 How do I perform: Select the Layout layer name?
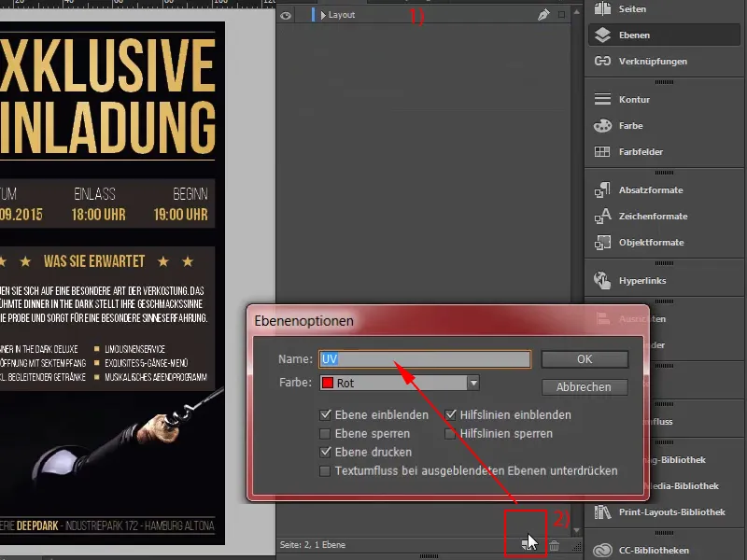point(342,15)
